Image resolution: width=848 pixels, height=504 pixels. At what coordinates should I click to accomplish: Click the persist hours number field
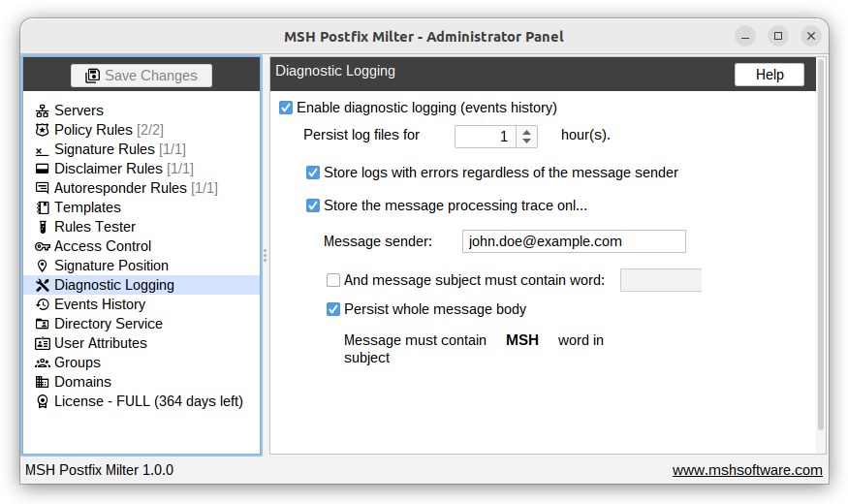pos(486,137)
